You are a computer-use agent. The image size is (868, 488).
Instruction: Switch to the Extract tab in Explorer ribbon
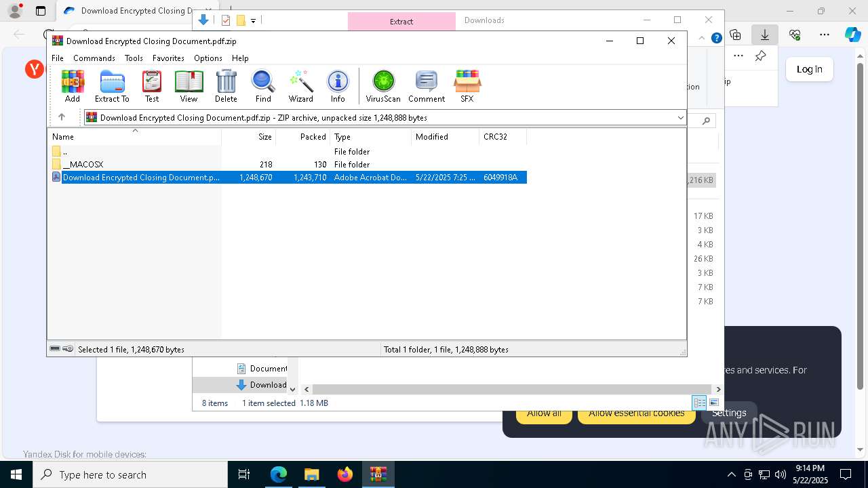pos(401,21)
